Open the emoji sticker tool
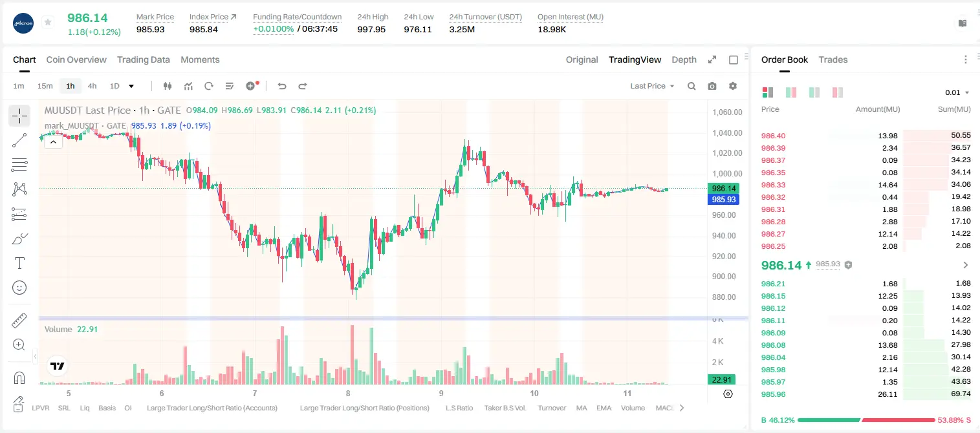 coord(19,288)
